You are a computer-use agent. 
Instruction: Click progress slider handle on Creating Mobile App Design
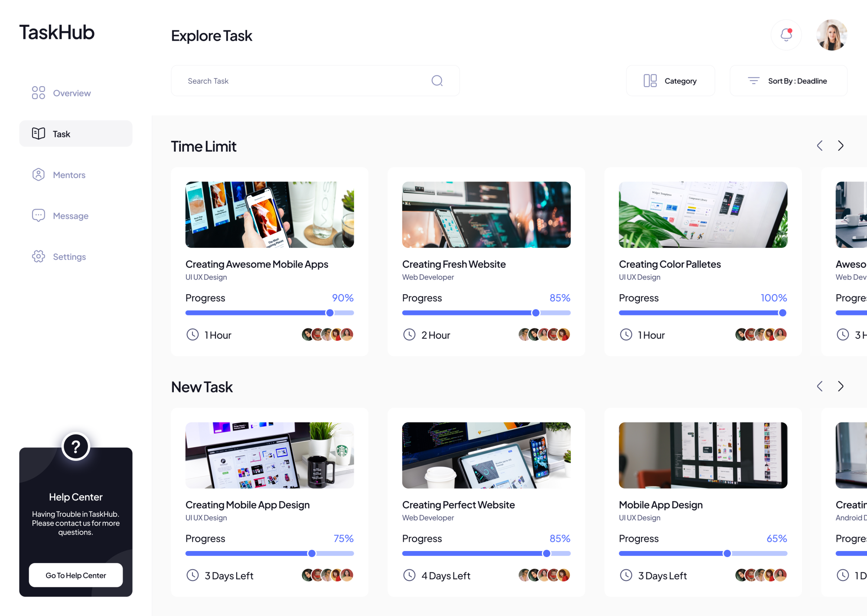(312, 553)
